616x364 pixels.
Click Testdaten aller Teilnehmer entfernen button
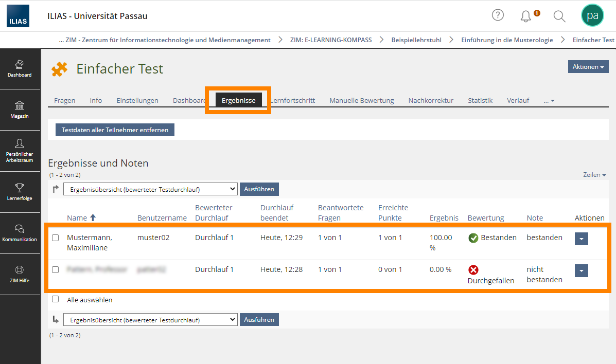click(115, 130)
